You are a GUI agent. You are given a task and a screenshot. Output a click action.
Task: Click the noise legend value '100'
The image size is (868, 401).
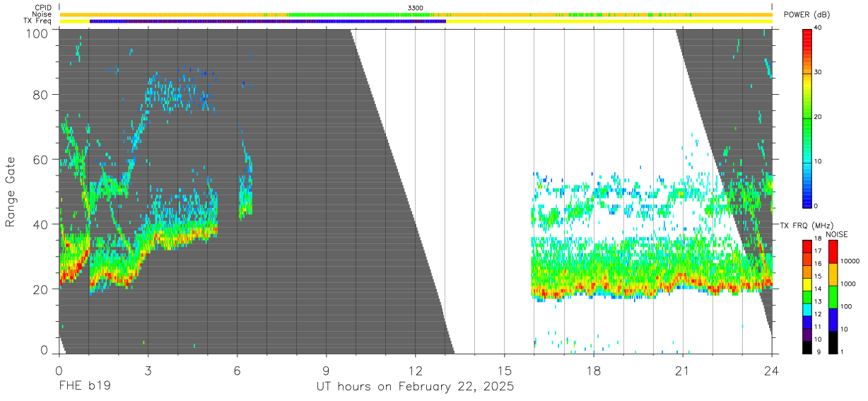tap(847, 306)
